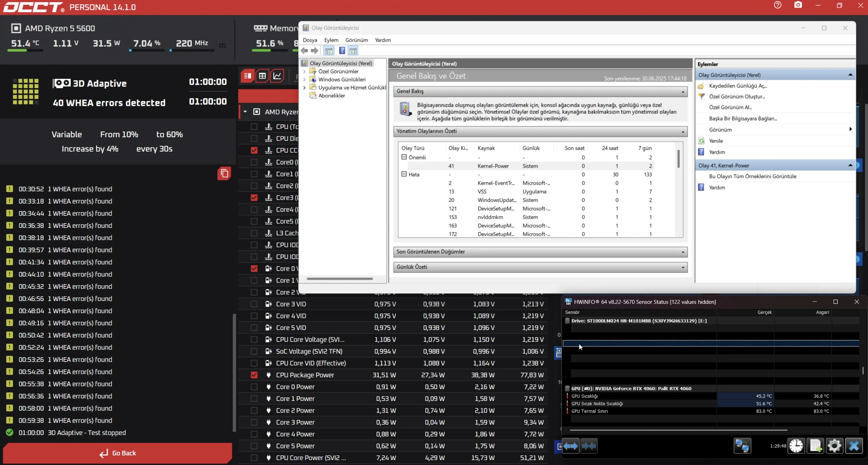Screen dimensions: 868x465
Task: Open the Dosya menu
Action: point(310,40)
